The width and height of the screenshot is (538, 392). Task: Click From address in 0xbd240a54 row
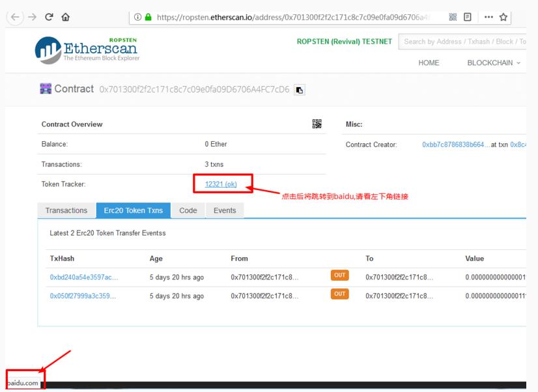(264, 277)
